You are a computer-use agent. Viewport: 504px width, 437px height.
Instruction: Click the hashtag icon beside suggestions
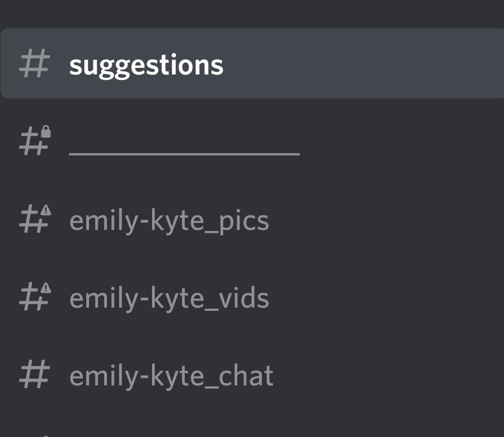[35, 64]
